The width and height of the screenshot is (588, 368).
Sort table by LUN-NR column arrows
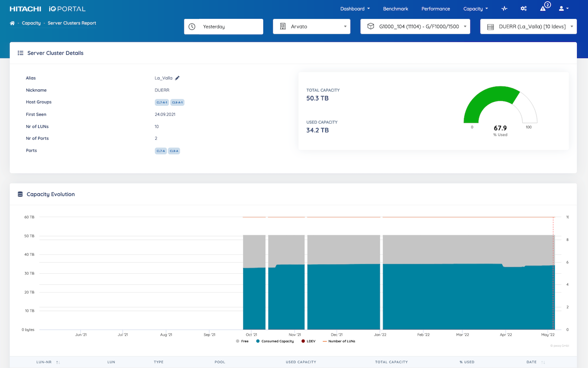(58, 362)
